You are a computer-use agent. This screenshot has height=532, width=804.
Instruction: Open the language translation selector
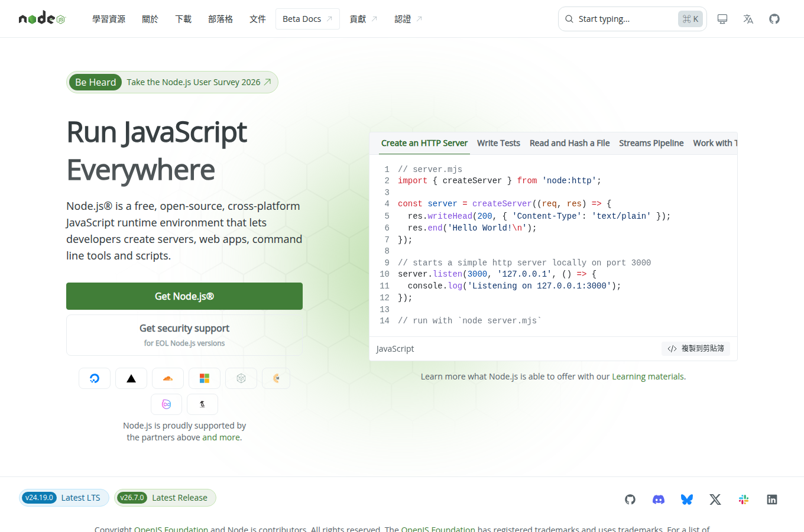point(748,19)
